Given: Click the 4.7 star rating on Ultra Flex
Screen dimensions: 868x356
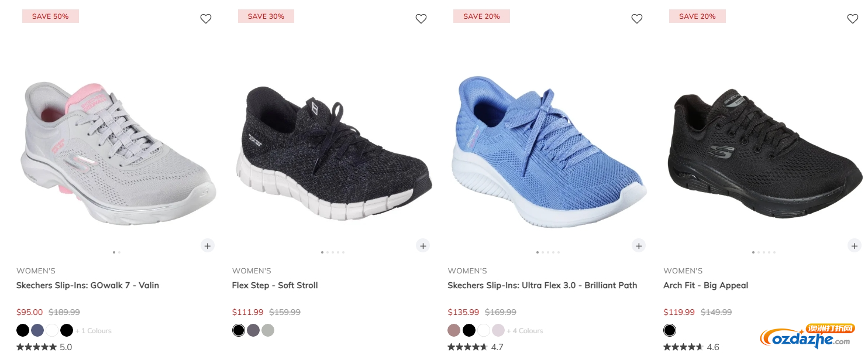Looking at the screenshot, I should click(x=475, y=347).
